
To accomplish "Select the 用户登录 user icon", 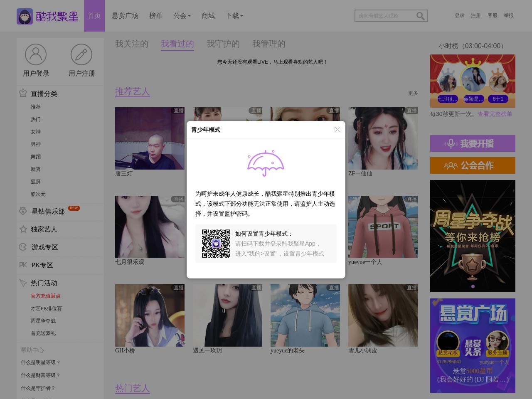I will pyautogui.click(x=35, y=54).
